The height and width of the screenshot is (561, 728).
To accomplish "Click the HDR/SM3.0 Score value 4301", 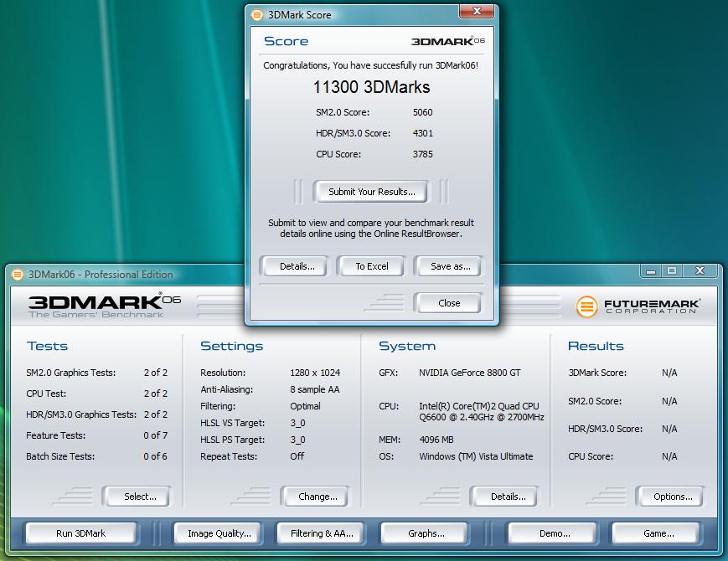I will pos(422,133).
